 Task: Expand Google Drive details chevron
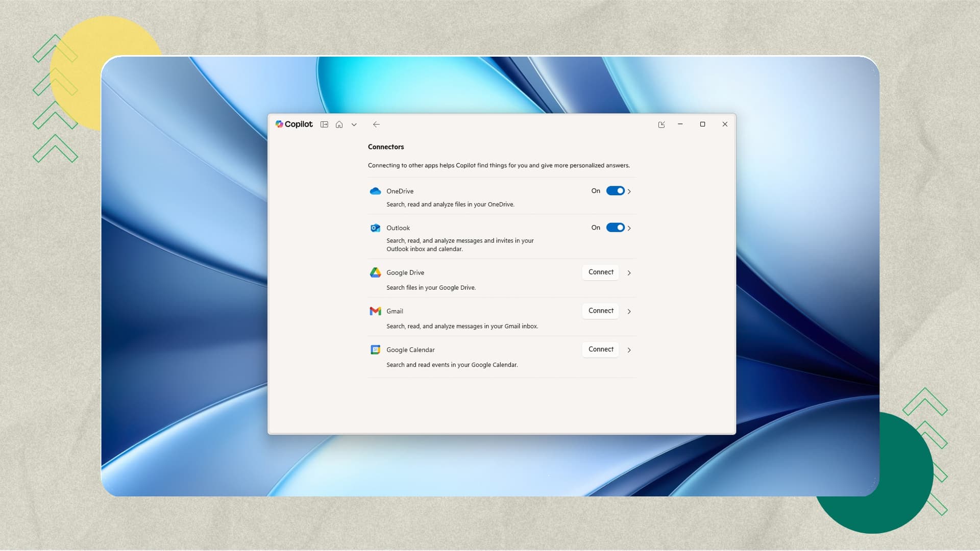point(629,273)
